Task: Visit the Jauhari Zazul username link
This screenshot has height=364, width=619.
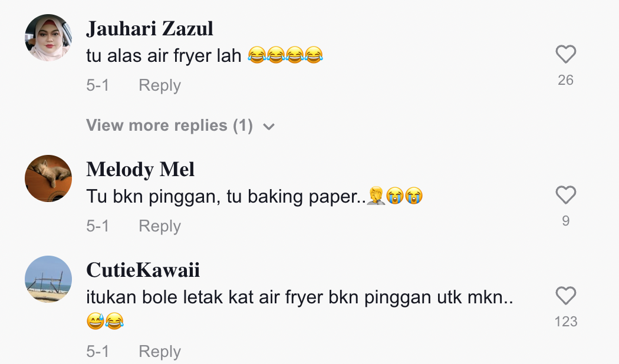Action: click(150, 29)
